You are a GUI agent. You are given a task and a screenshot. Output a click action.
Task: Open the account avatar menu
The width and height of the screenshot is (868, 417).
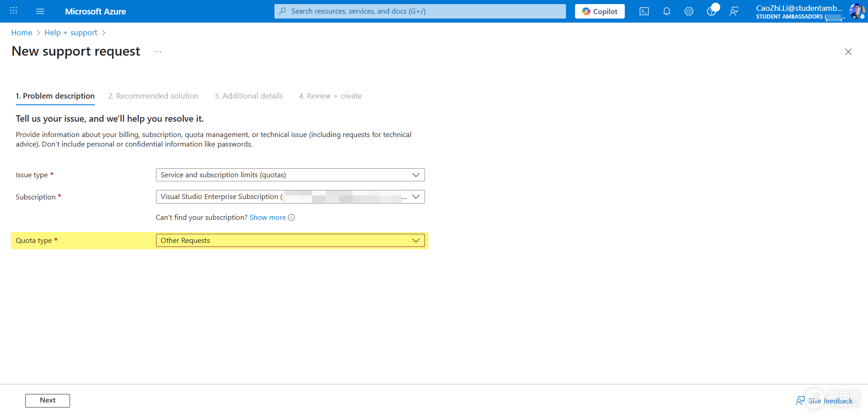point(857,11)
